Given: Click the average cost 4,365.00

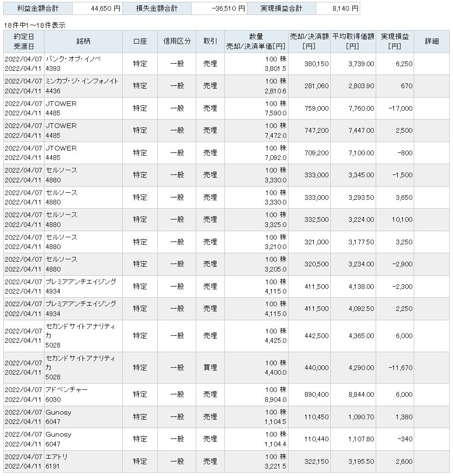Looking at the screenshot, I should pos(361,336).
